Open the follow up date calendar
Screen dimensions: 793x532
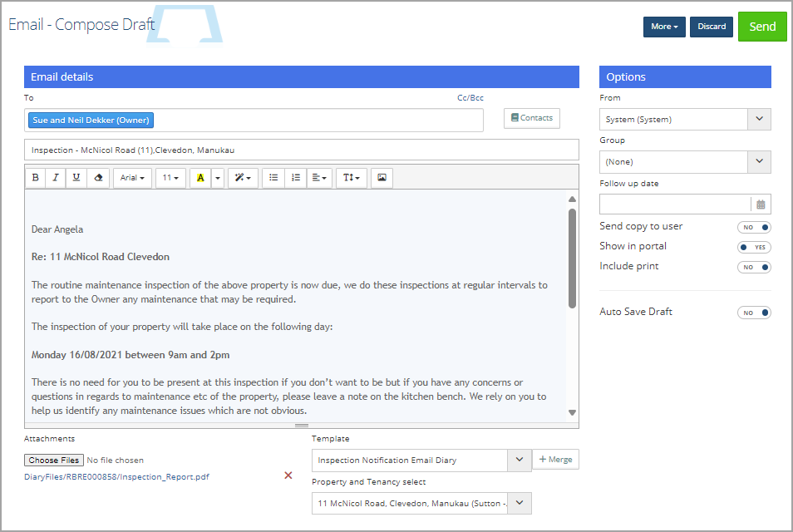(761, 204)
